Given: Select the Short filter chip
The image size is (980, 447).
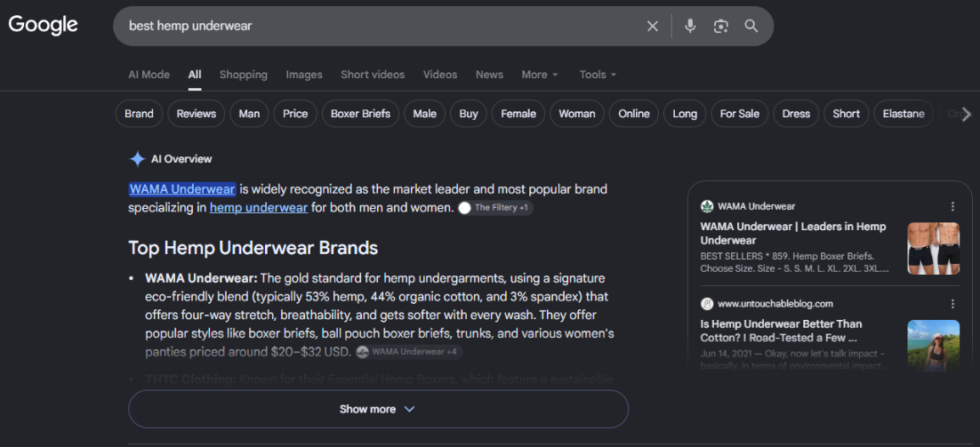Looking at the screenshot, I should coord(847,114).
